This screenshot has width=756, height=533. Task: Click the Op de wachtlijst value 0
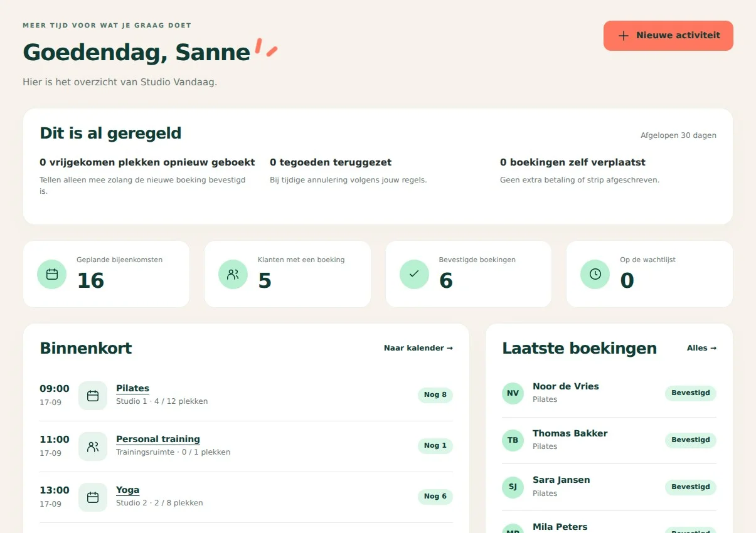click(627, 281)
